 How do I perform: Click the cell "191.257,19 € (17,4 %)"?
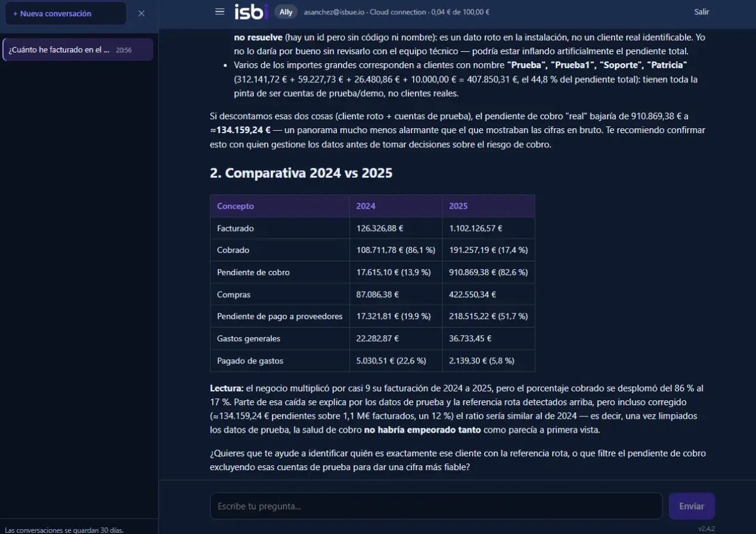point(488,250)
